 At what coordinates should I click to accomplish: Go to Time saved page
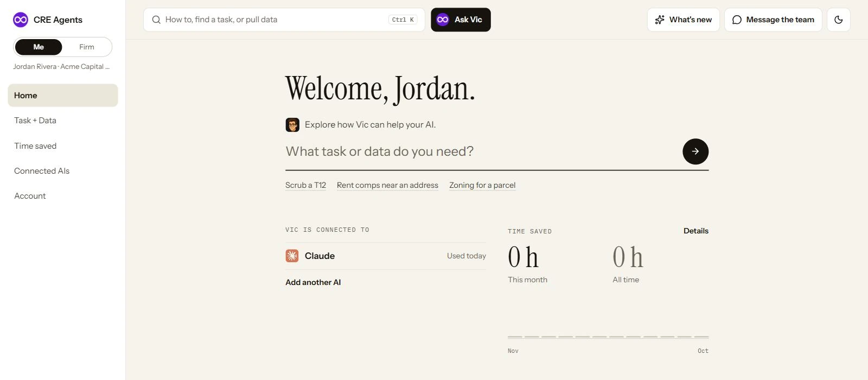coord(63,146)
